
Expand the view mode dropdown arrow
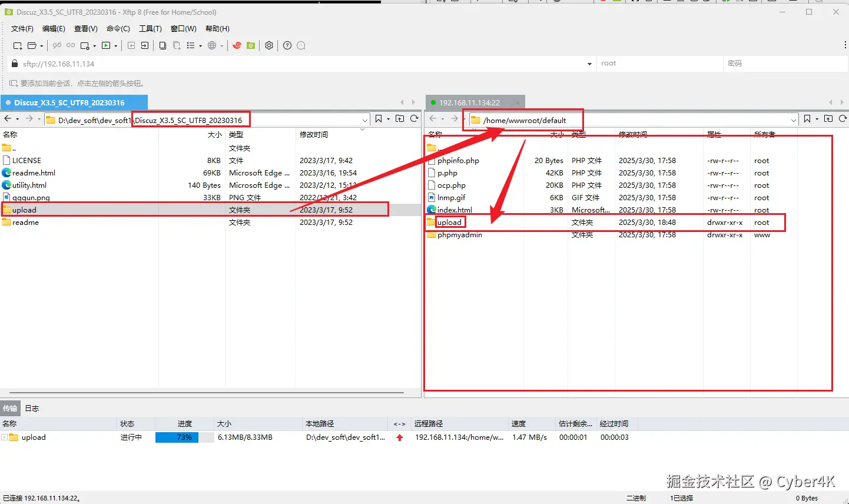click(x=200, y=46)
